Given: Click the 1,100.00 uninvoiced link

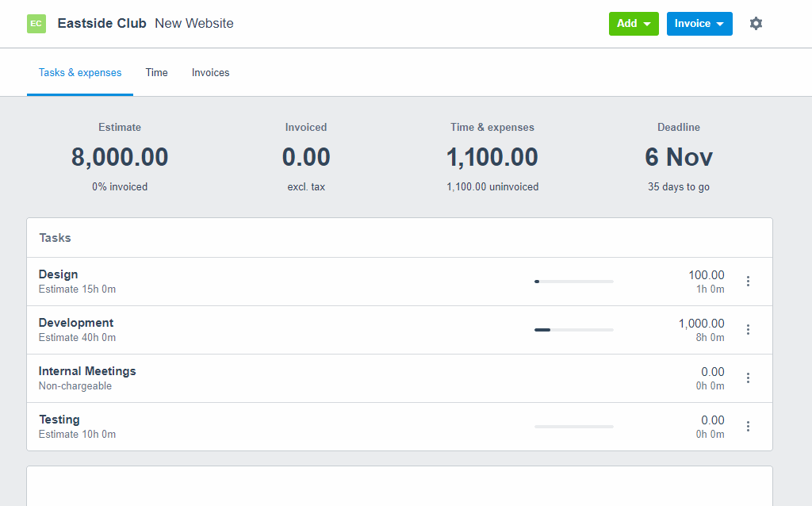Looking at the screenshot, I should tap(492, 186).
